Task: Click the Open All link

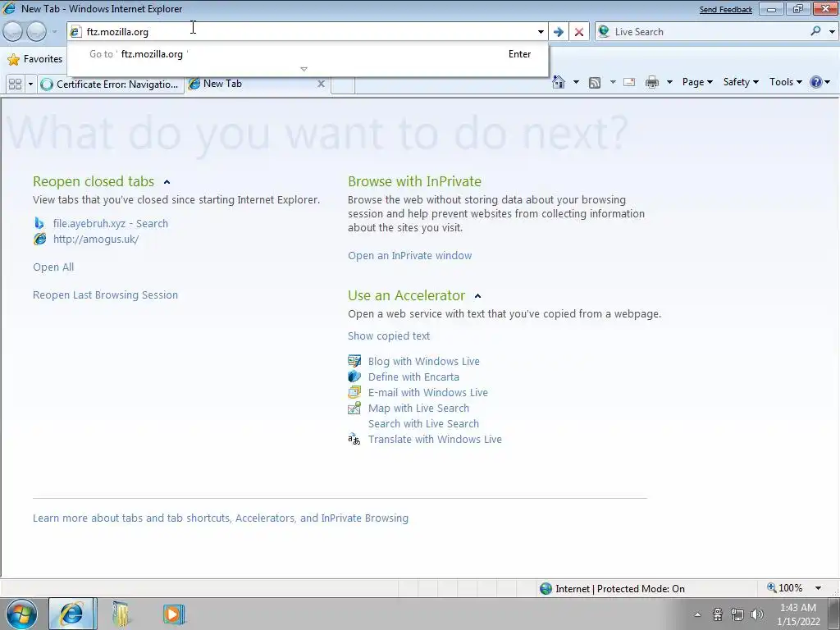Action: click(53, 267)
